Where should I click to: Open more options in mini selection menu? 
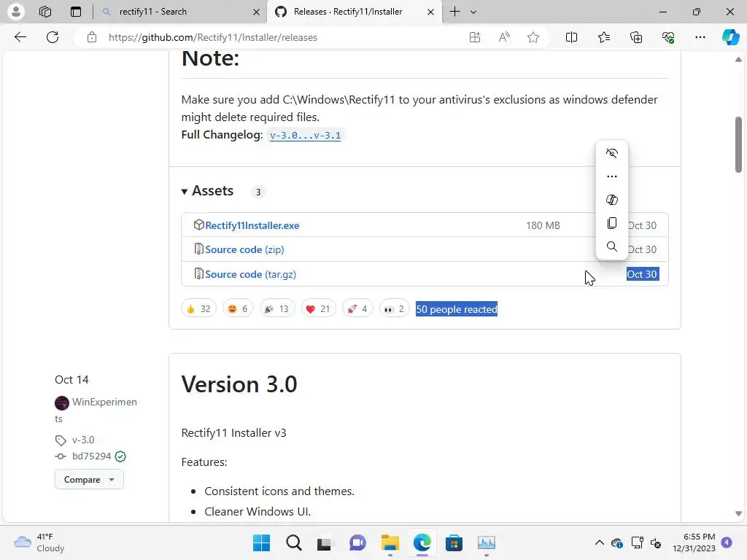(x=612, y=176)
